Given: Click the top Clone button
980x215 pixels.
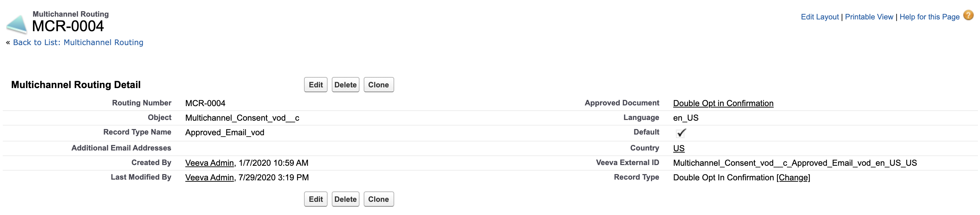Looking at the screenshot, I should coord(378,85).
